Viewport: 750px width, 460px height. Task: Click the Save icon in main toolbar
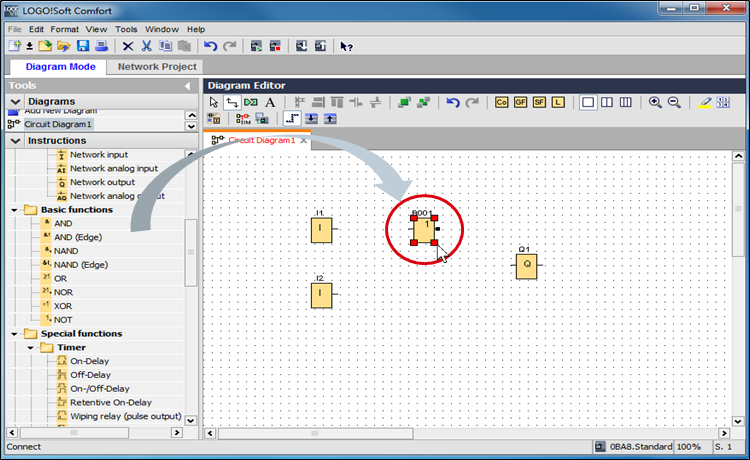pos(82,46)
